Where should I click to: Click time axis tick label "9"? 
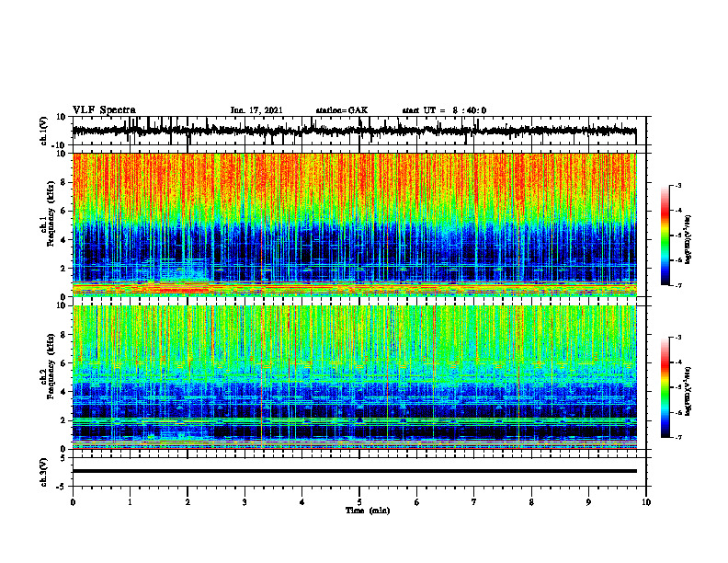coord(588,502)
